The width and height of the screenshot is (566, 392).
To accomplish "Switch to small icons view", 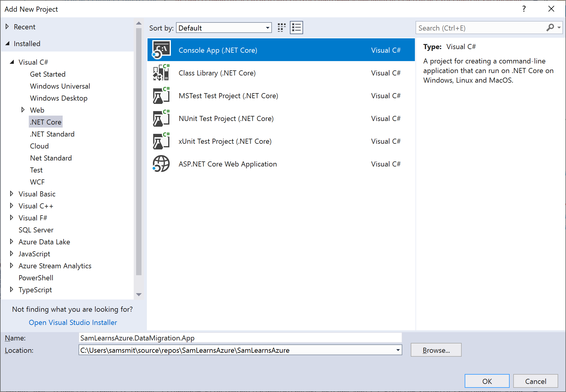I will click(x=282, y=28).
